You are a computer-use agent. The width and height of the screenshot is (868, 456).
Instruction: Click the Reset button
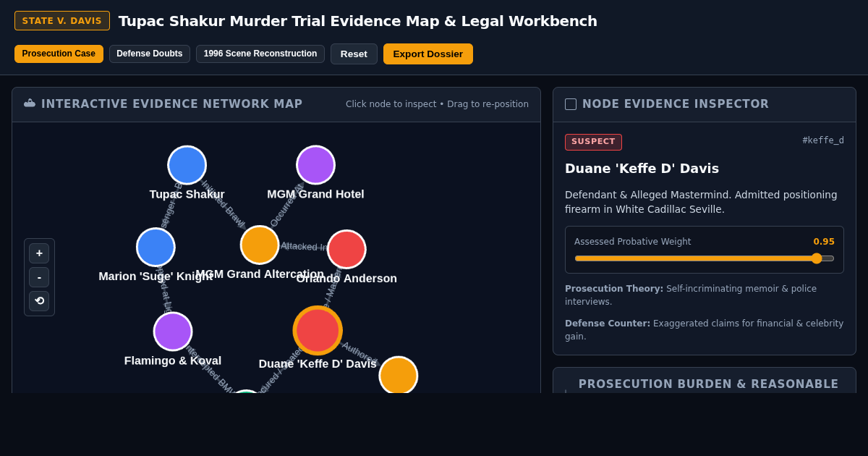pyautogui.click(x=354, y=54)
